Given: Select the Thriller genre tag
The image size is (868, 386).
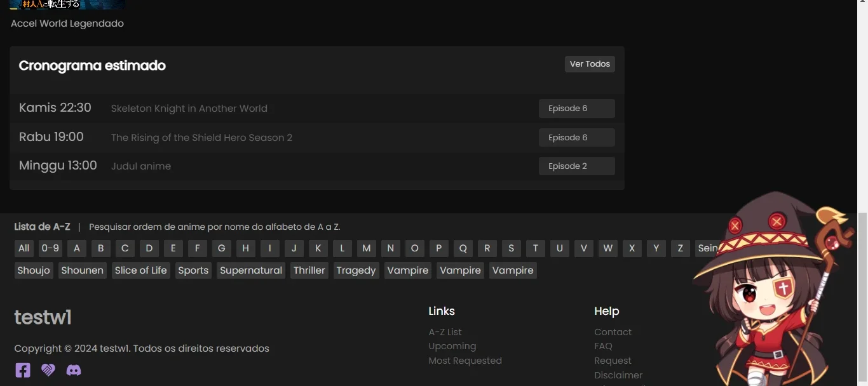Looking at the screenshot, I should coord(309,270).
